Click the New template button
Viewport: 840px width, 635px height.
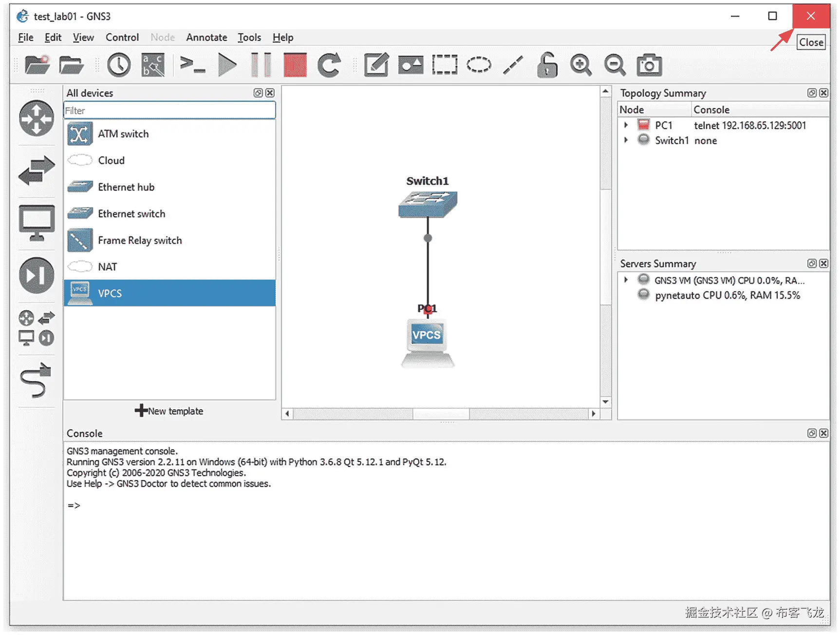[169, 411]
